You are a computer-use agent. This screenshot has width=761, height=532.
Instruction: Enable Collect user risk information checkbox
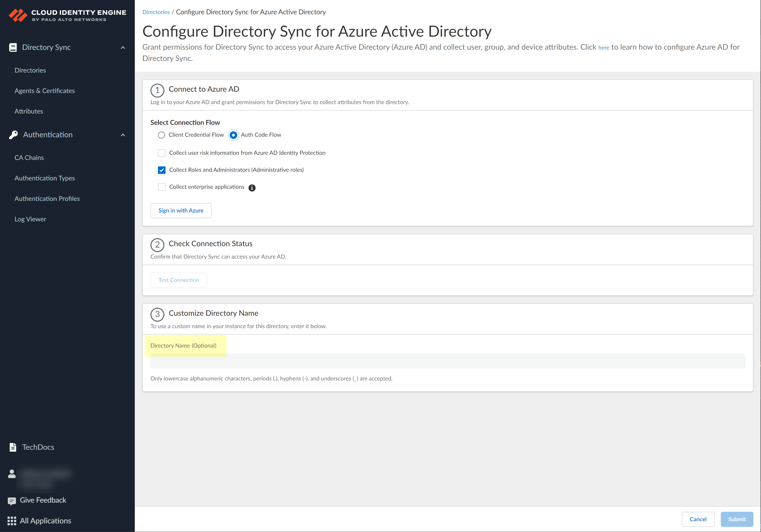(x=161, y=153)
